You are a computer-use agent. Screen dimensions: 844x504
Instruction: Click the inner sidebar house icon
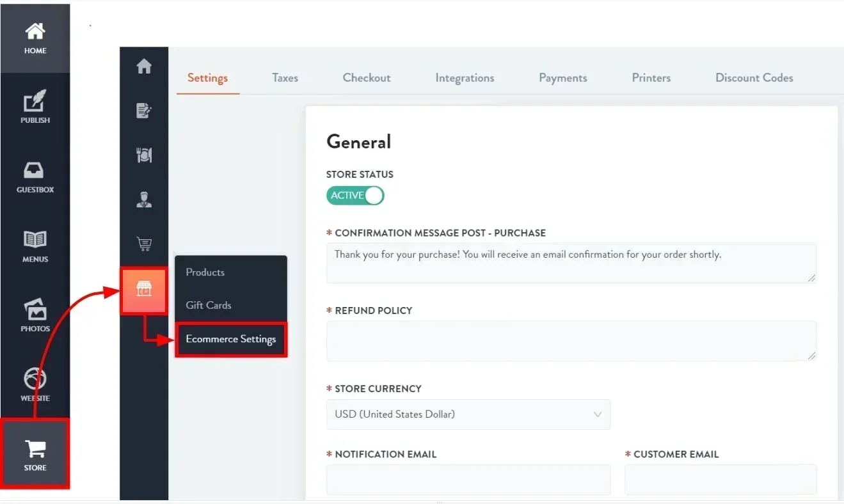(144, 66)
